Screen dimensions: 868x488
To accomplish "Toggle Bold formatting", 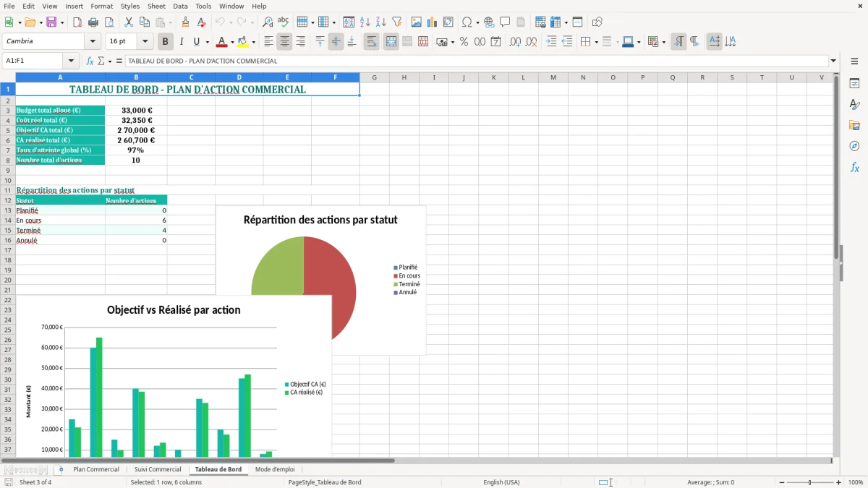I will coord(166,42).
